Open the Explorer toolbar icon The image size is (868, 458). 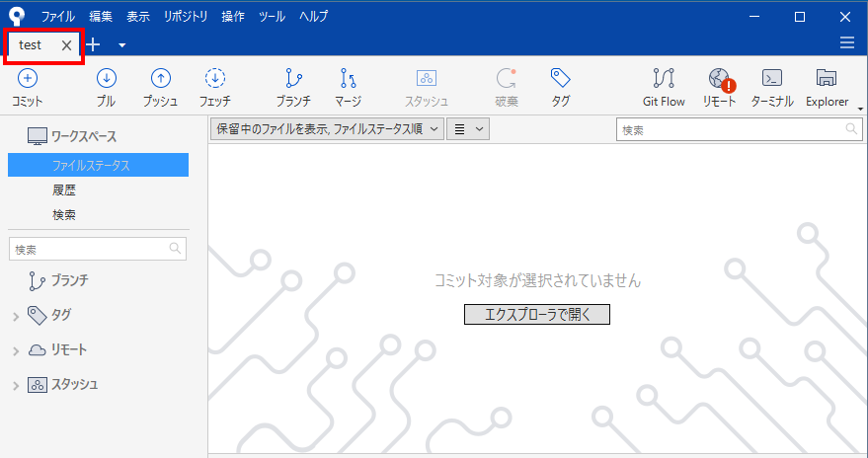click(827, 78)
